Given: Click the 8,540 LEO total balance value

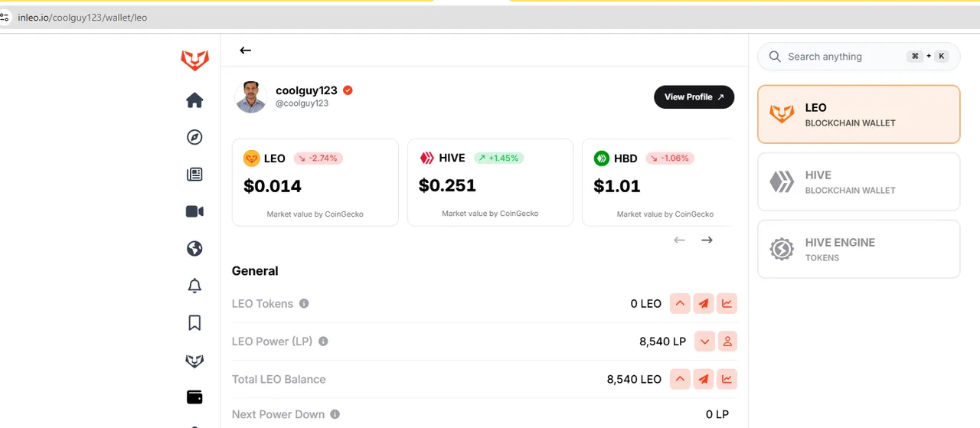Looking at the screenshot, I should click(x=634, y=379).
